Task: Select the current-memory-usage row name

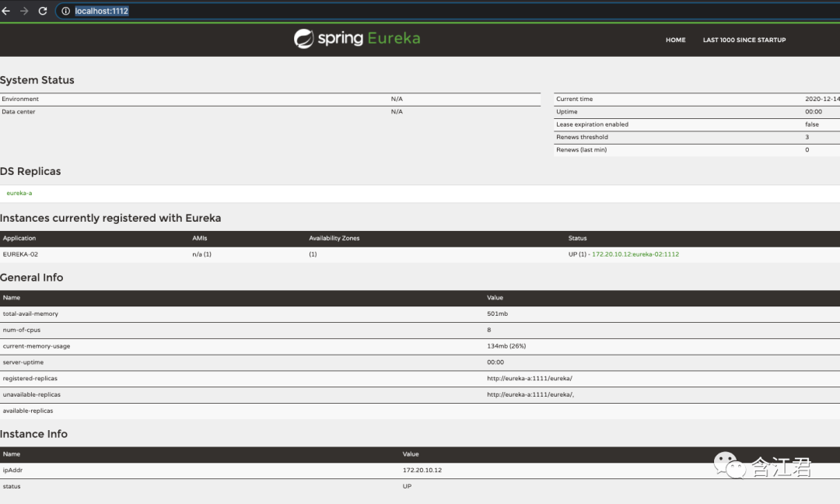Action: (x=37, y=346)
